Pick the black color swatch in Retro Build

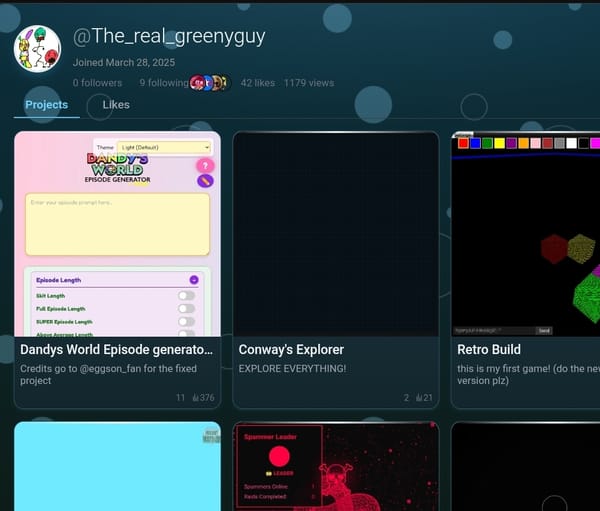pyautogui.click(x=584, y=143)
